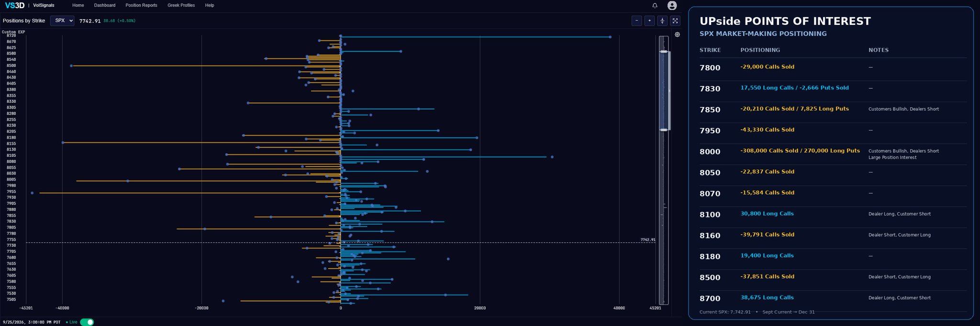This screenshot has height=326, width=980.
Task: Click the 'UPside POINTS OF INTEREST' heading
Action: (785, 21)
